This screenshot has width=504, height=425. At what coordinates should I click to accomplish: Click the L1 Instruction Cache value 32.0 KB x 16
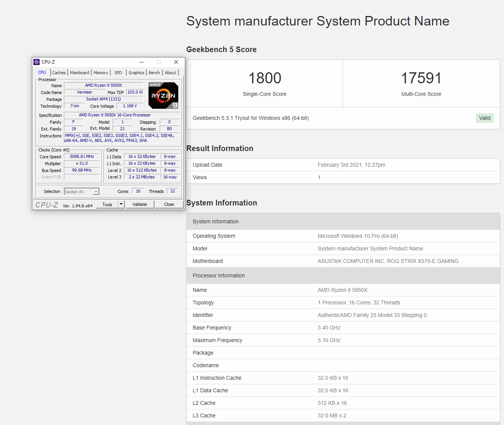[333, 378]
